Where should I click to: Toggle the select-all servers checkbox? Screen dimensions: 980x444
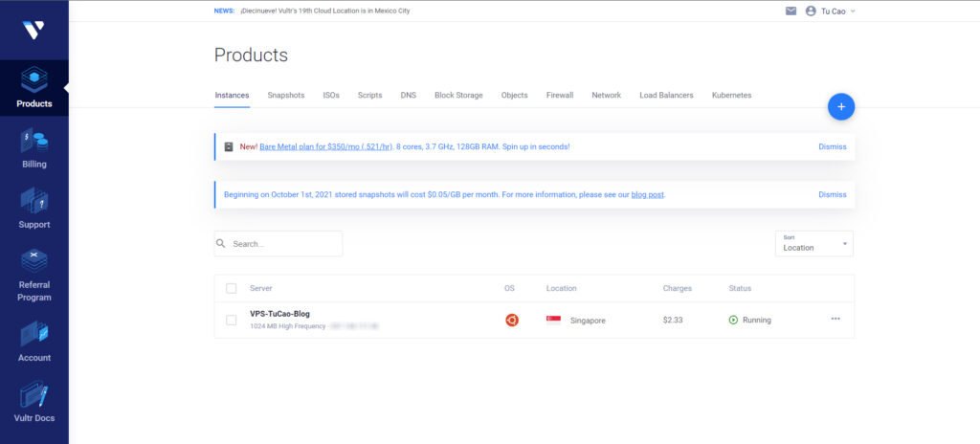coord(231,288)
